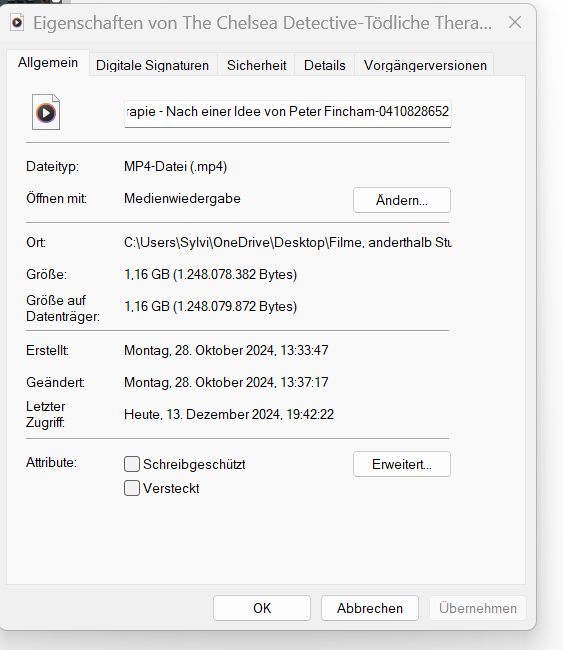The height and width of the screenshot is (650, 563).
Task: Open the Sicherheit tab
Action: point(257,65)
